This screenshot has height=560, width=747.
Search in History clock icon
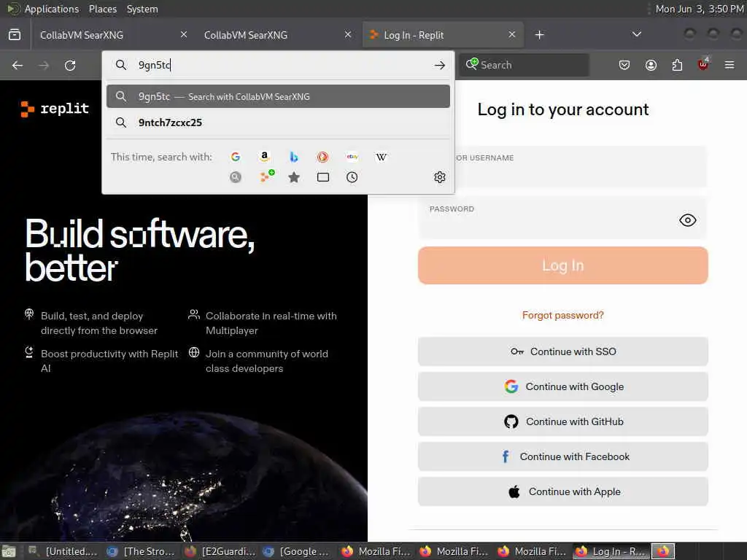tap(352, 177)
